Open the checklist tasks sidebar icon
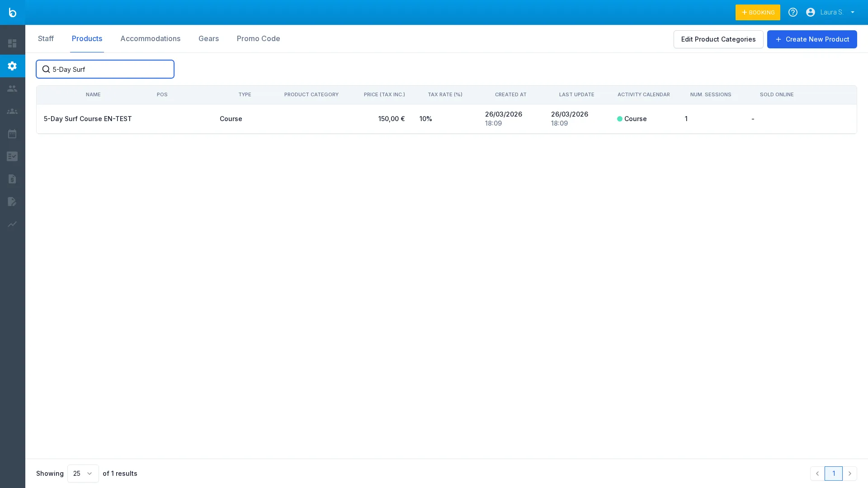 pos(12,156)
